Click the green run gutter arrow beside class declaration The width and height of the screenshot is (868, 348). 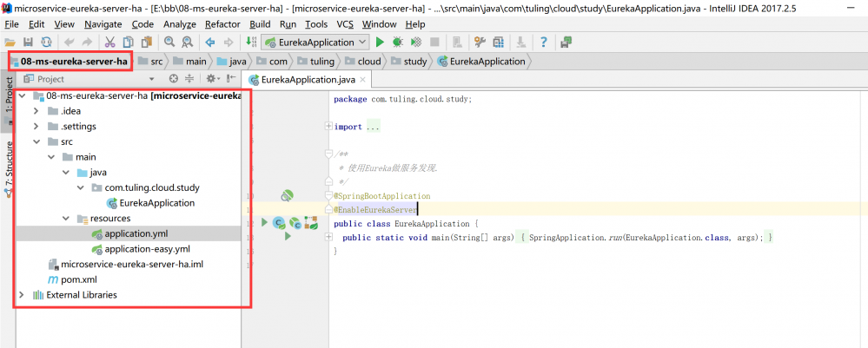point(265,222)
